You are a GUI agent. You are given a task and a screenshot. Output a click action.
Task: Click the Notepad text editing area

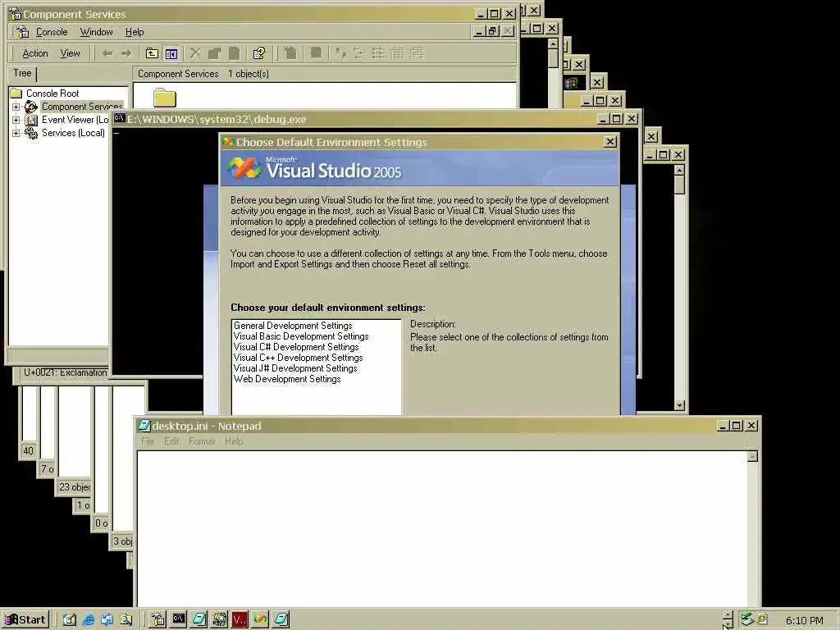(442, 527)
